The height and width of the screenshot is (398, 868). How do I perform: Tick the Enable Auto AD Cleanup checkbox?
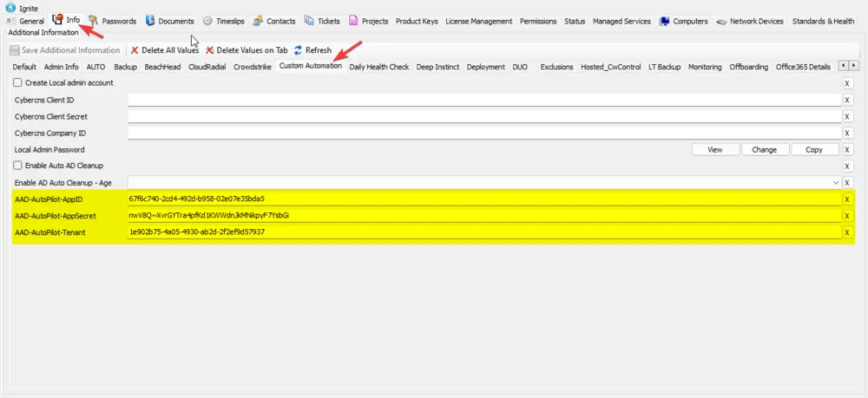tap(17, 166)
